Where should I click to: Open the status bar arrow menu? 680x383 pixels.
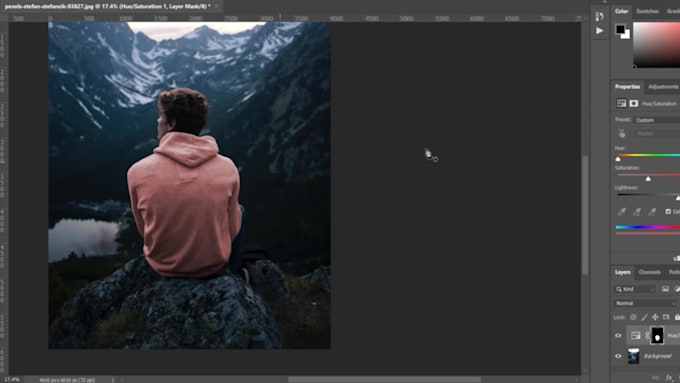click(113, 380)
